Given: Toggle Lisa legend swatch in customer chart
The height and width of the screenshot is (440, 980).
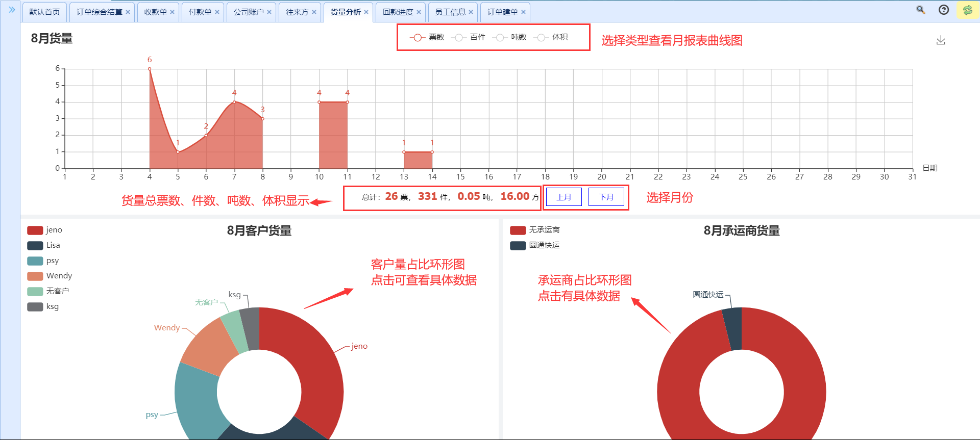Looking at the screenshot, I should [35, 246].
